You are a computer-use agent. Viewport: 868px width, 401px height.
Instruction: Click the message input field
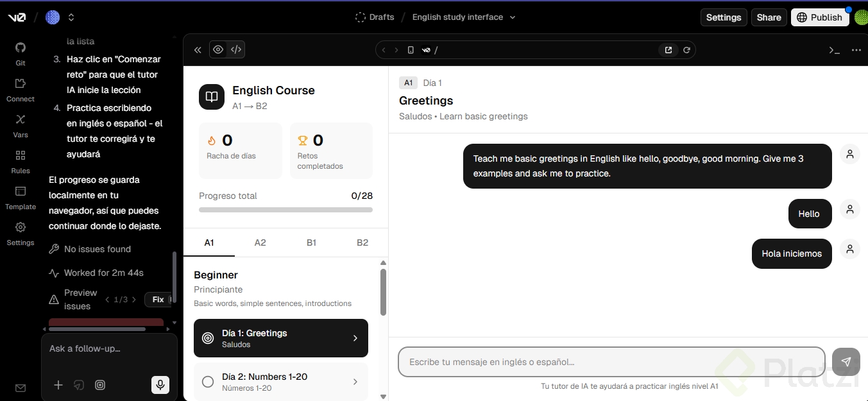click(x=611, y=362)
